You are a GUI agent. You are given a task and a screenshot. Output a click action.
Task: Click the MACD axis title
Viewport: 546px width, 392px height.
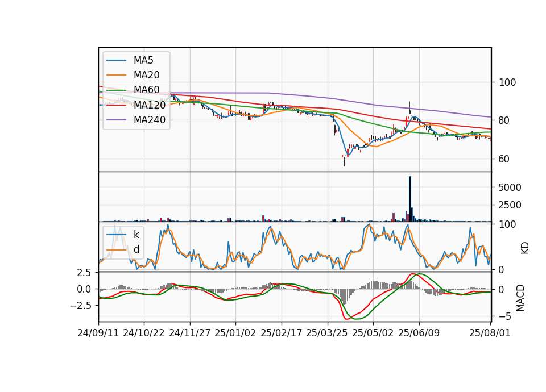point(520,298)
